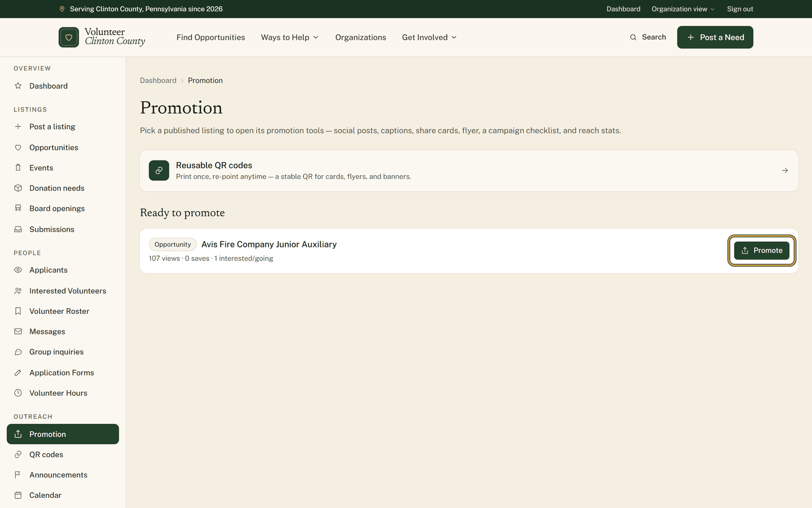Screen dimensions: 812x508
Task: Open Group inquiries in the sidebar
Action: [63, 352]
